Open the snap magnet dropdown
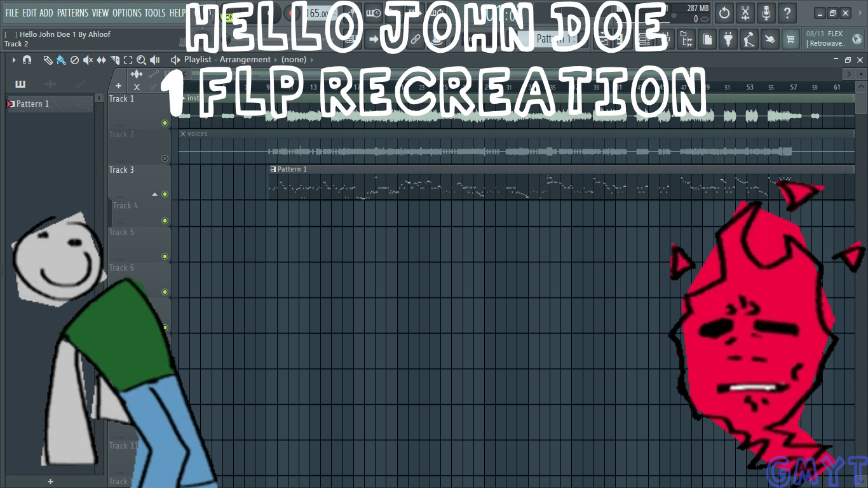Viewport: 868px width, 488px height. (x=27, y=60)
